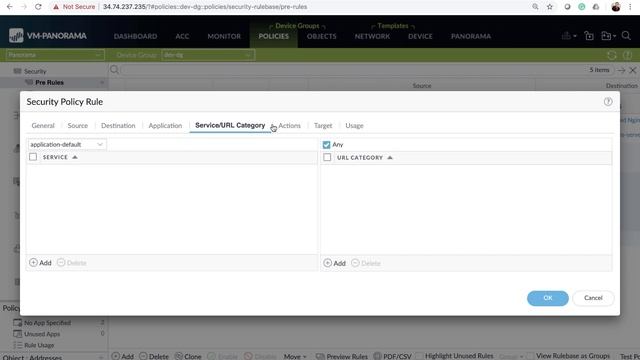
Task: Toggle the URL CATEGORY header select-all checkbox
Action: (327, 157)
